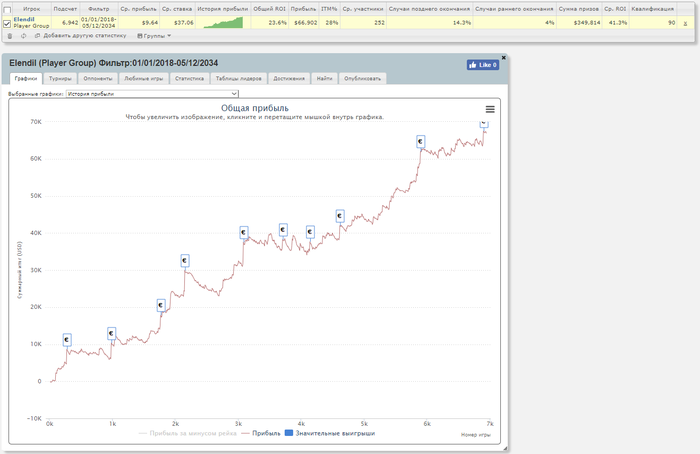Image resolution: width=700 pixels, height=454 pixels.
Task: Switch to the Турниры tab
Action: point(60,79)
